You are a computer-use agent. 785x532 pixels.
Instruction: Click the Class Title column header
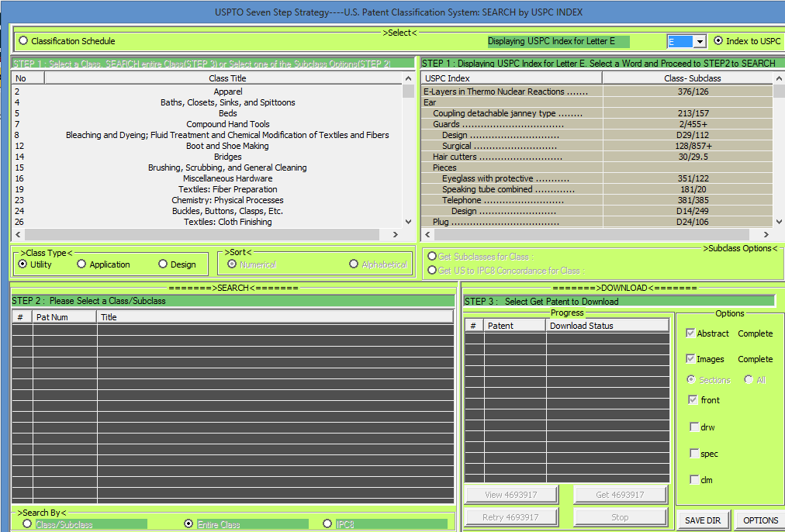pyautogui.click(x=223, y=78)
